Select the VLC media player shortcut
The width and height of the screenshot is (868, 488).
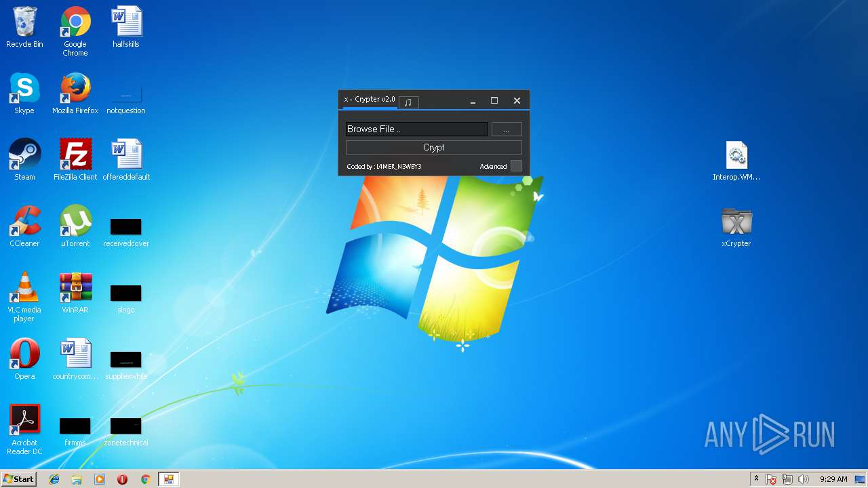[24, 298]
